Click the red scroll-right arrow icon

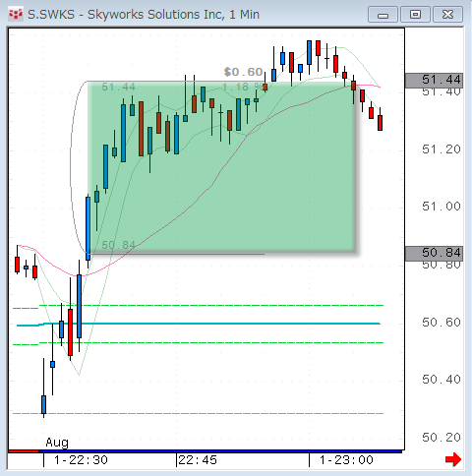pyautogui.click(x=453, y=459)
